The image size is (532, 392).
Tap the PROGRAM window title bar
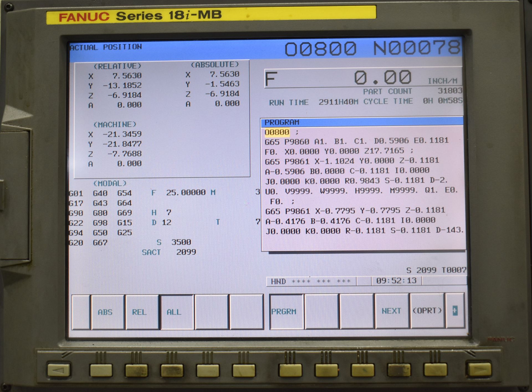pyautogui.click(x=362, y=122)
